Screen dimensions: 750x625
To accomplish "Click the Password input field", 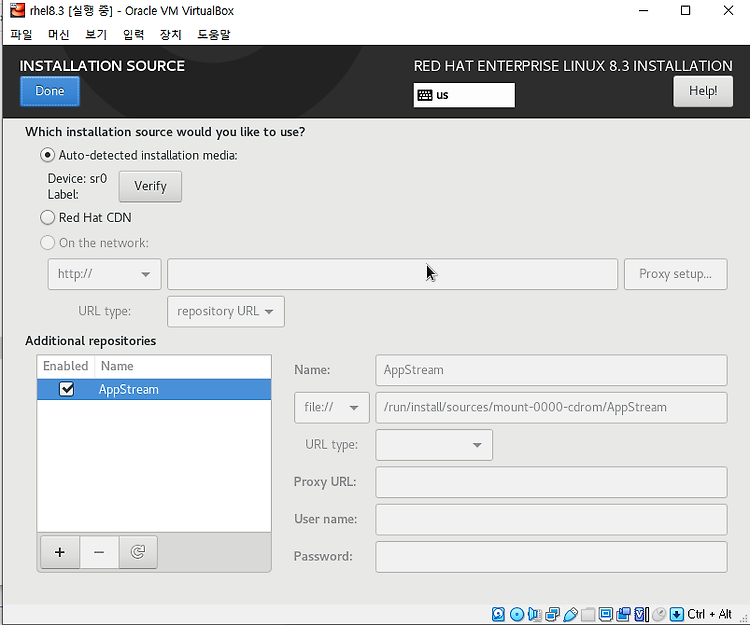I will coord(551,557).
